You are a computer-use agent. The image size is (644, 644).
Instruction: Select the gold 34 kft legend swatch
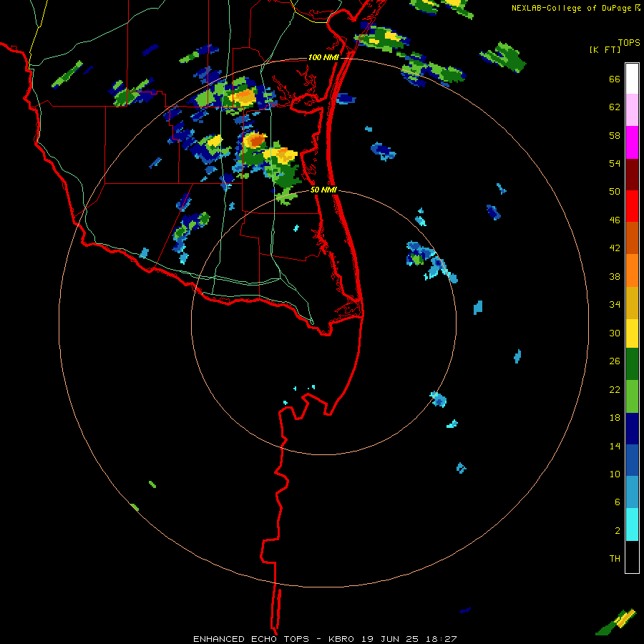pos(632,303)
